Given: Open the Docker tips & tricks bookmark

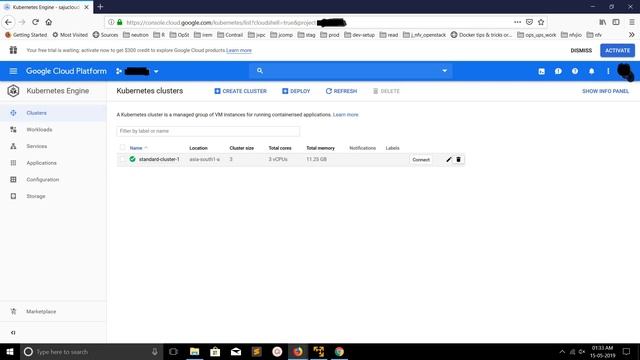Looking at the screenshot, I should point(481,35).
